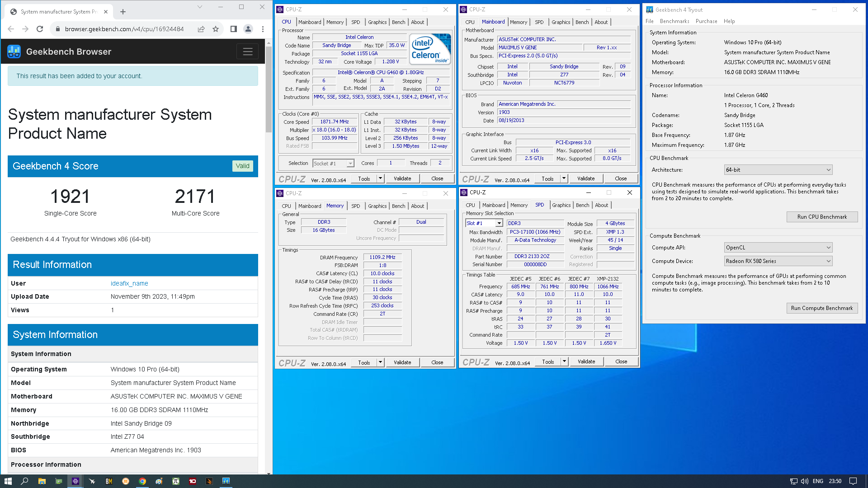Open the Geekbench 4 Purchase menu

[x=706, y=21]
